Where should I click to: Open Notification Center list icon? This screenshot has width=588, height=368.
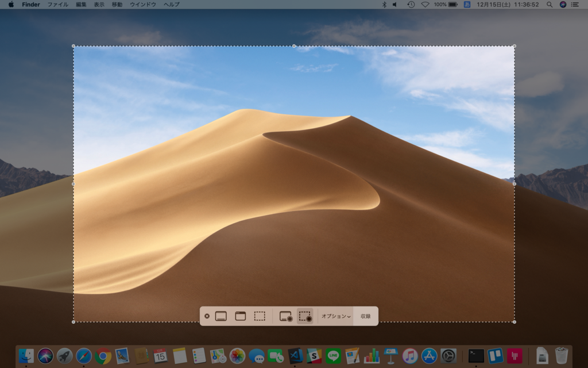point(574,5)
